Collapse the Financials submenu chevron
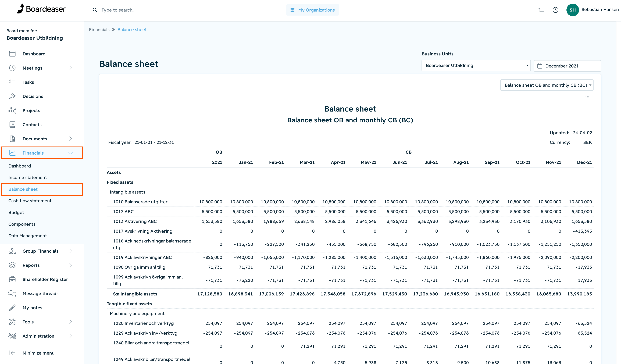 tap(71, 153)
